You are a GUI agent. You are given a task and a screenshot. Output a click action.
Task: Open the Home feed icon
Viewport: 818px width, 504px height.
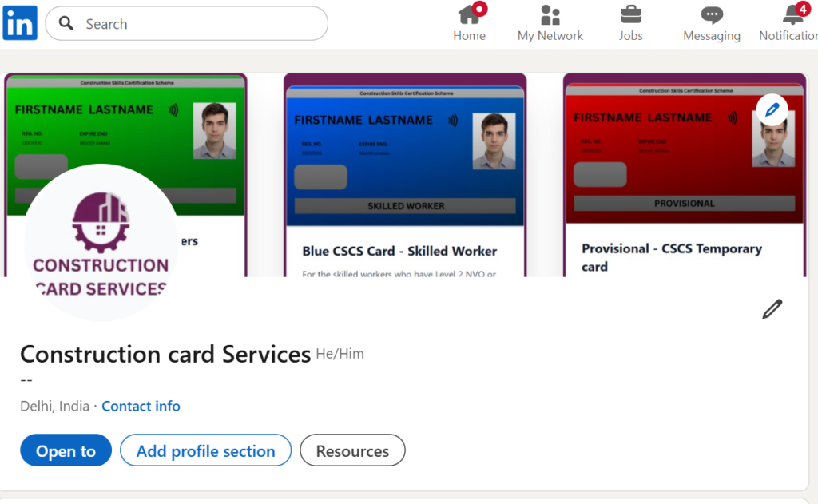tap(469, 15)
